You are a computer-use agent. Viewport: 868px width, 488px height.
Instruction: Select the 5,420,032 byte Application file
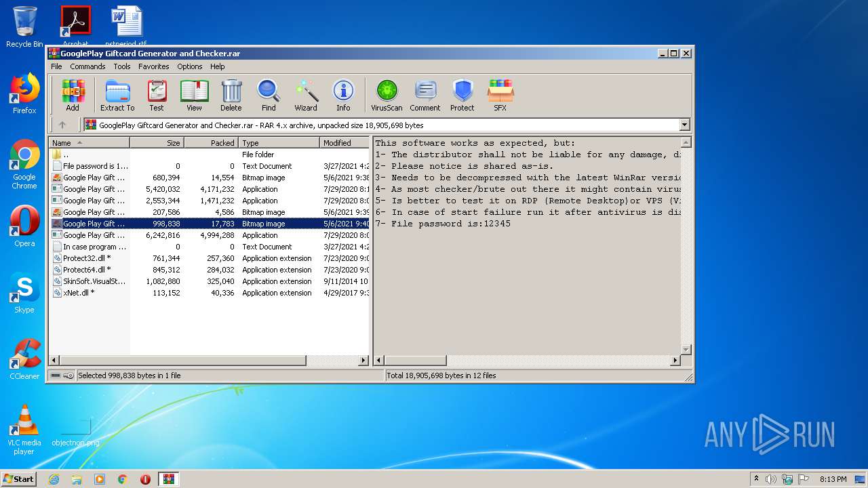tap(209, 189)
